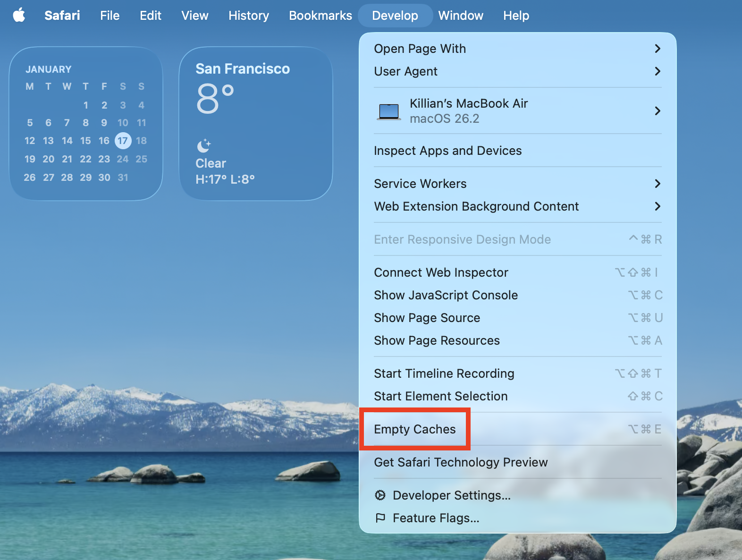Screen dimensions: 742x560
Task: Open the Safari app menu
Action: point(62,16)
